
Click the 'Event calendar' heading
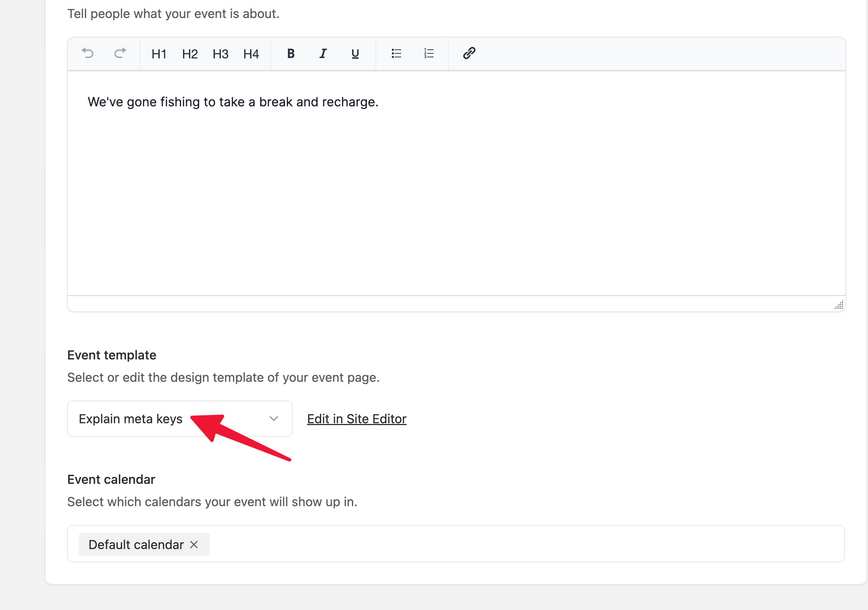111,479
